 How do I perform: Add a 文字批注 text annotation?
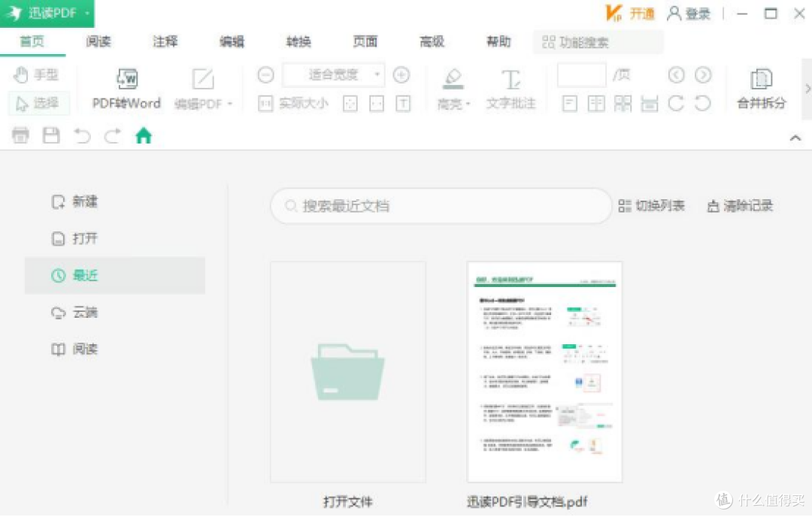[x=511, y=89]
